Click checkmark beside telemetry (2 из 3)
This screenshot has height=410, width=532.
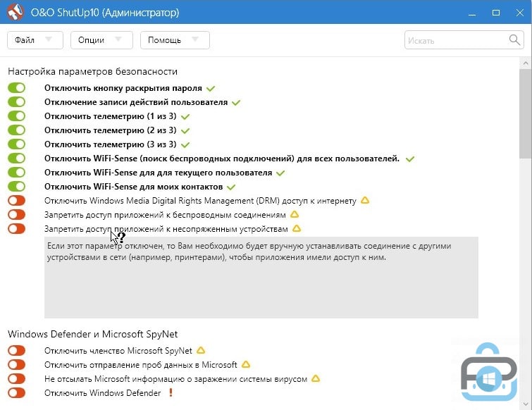(185, 130)
